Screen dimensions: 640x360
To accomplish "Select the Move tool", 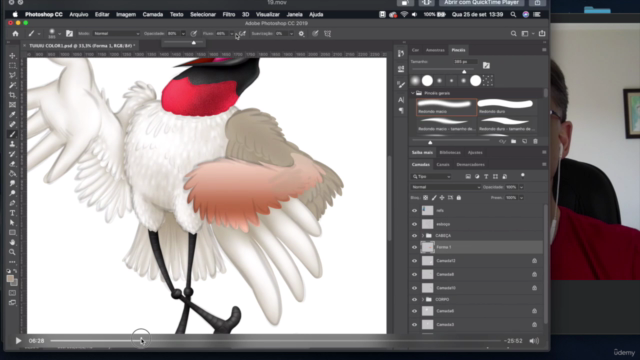I will pyautogui.click(x=12, y=56).
